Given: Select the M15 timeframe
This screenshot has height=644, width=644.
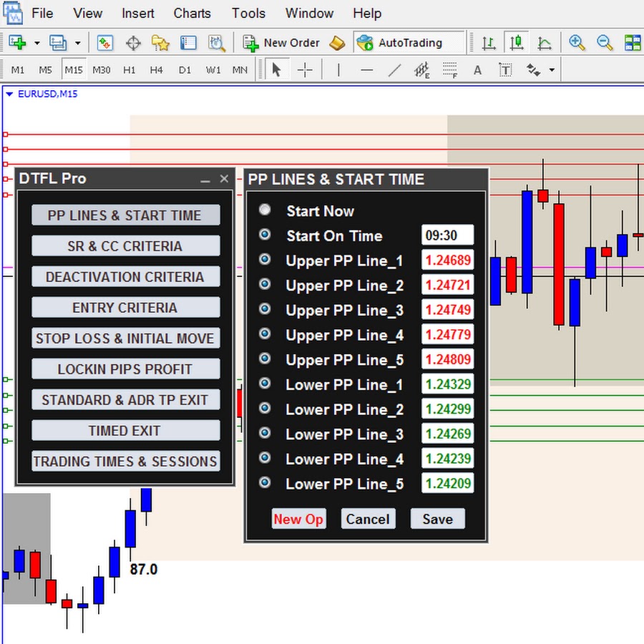Looking at the screenshot, I should [74, 70].
